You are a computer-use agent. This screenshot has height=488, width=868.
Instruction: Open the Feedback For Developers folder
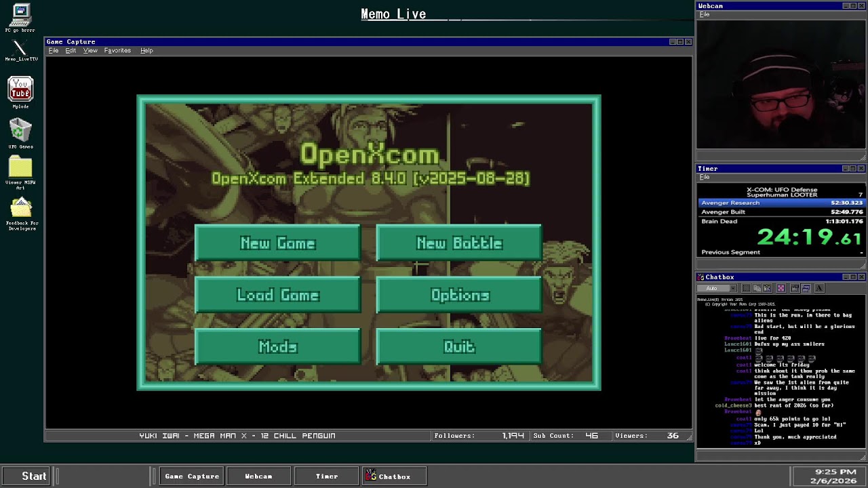coord(22,214)
